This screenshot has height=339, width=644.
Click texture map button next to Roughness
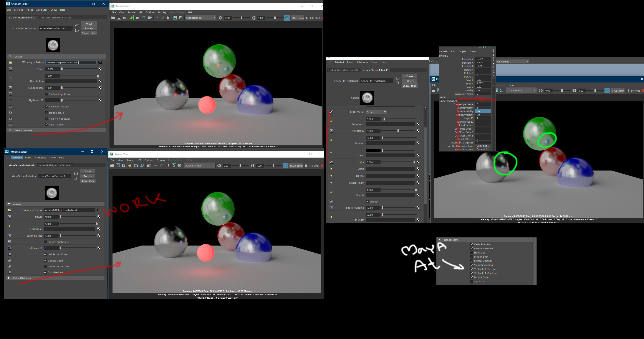tap(418, 124)
